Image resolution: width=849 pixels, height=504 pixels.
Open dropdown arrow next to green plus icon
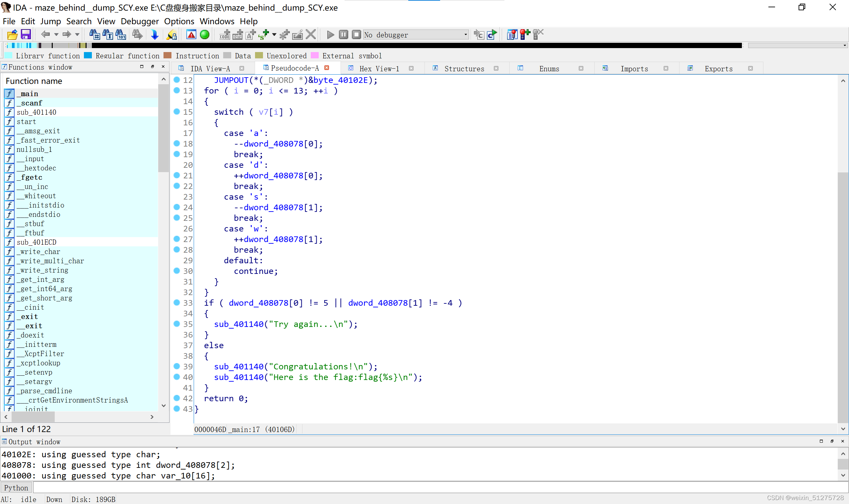[x=274, y=34]
